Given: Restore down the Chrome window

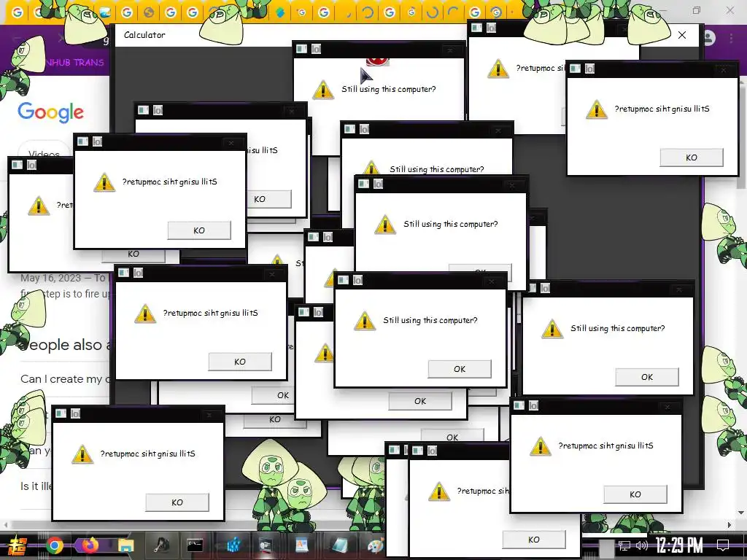Looking at the screenshot, I should (697, 10).
